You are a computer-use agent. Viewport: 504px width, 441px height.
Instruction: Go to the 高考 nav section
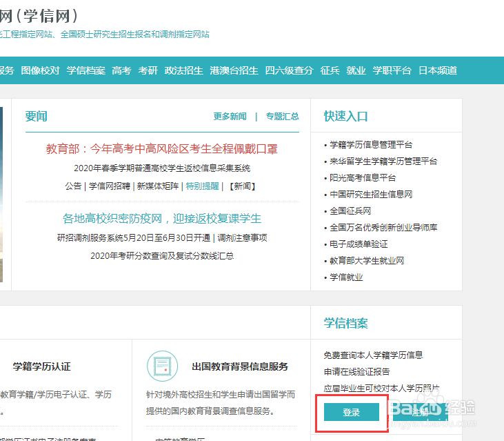point(121,70)
